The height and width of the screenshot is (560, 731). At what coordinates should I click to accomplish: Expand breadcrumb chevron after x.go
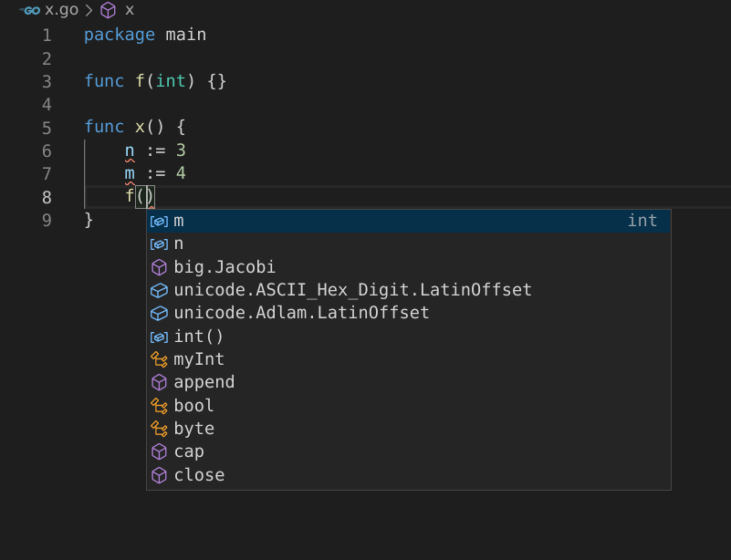click(89, 10)
